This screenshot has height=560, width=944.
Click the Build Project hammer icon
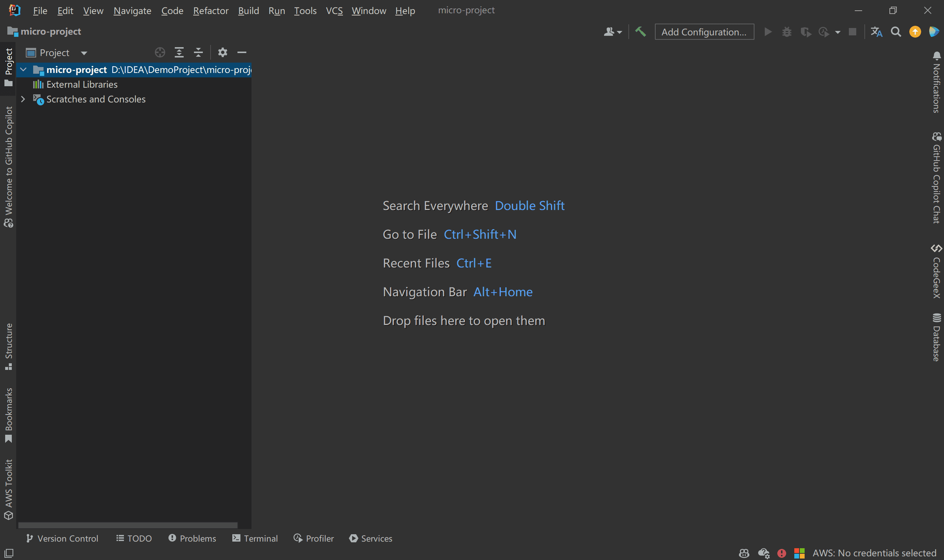click(x=641, y=32)
